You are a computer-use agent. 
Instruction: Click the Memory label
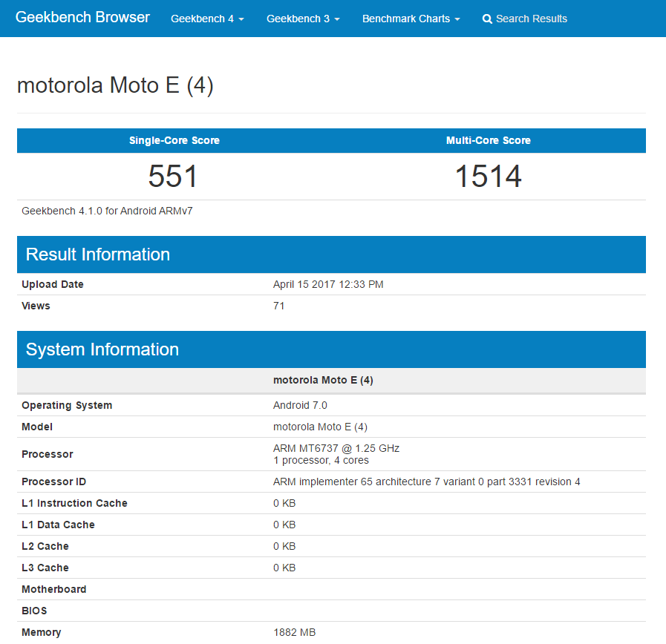tap(41, 633)
